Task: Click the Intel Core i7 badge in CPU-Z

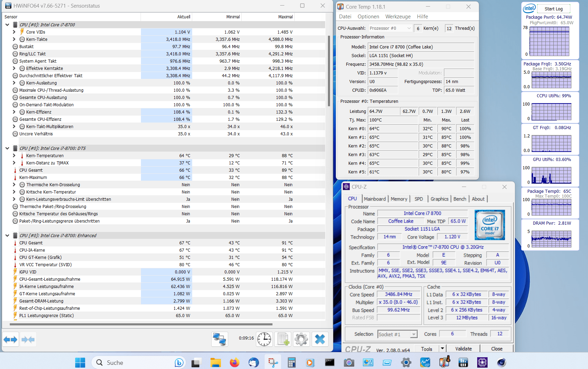Action: coord(490,225)
